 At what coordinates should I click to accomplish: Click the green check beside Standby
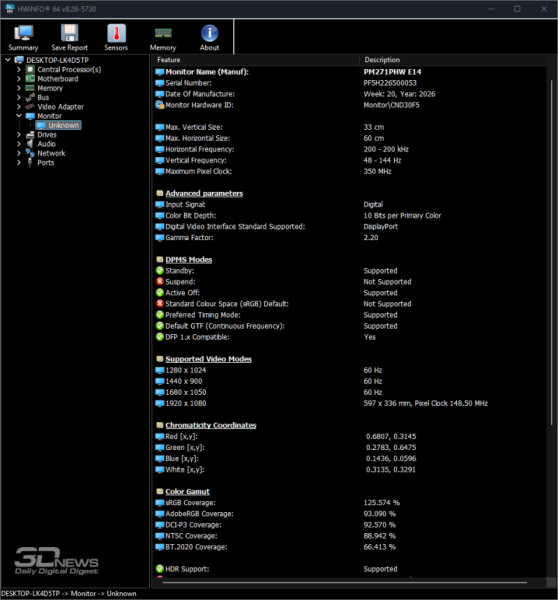tap(160, 271)
